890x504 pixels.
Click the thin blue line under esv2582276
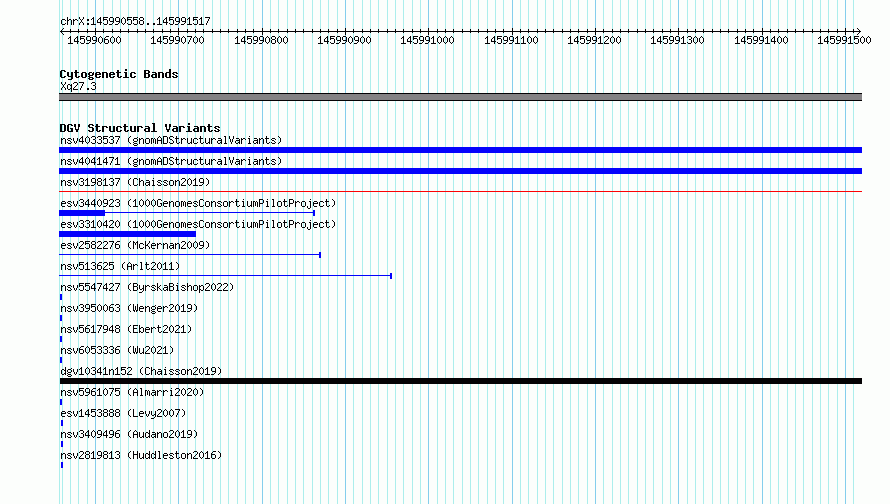click(190, 255)
